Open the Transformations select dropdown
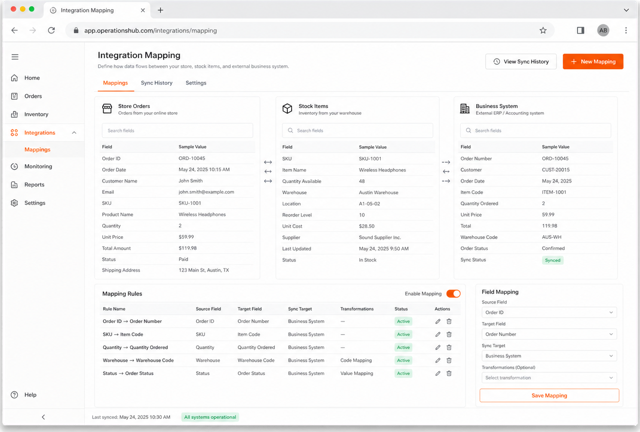 click(549, 378)
